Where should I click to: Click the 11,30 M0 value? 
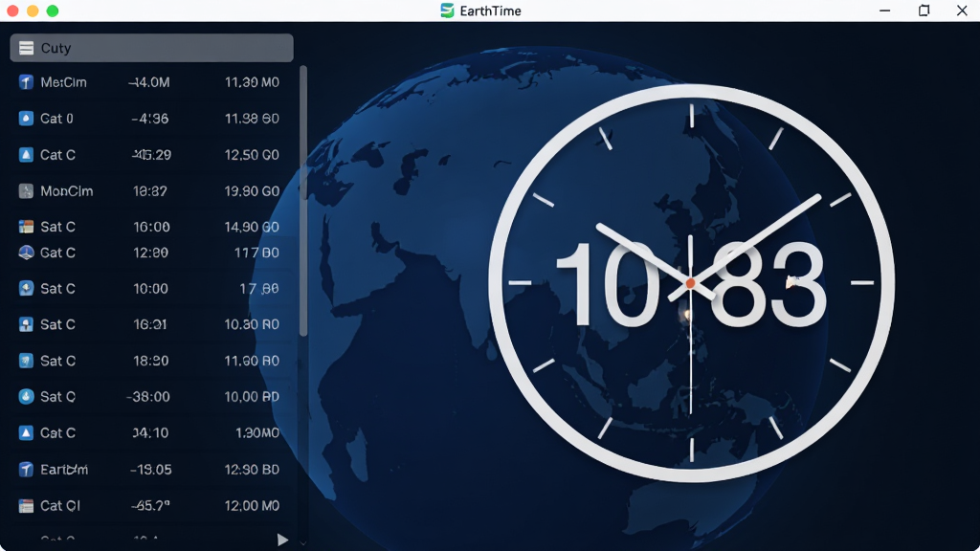tap(252, 82)
